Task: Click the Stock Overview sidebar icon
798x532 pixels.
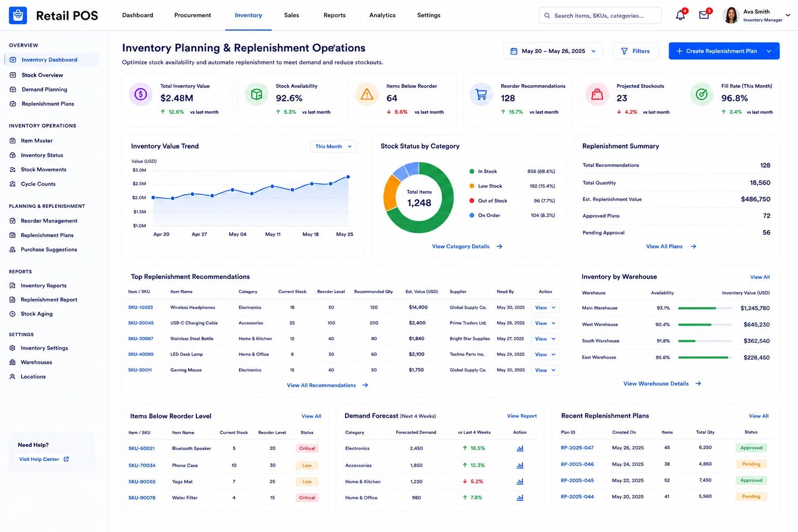Action: [x=13, y=75]
